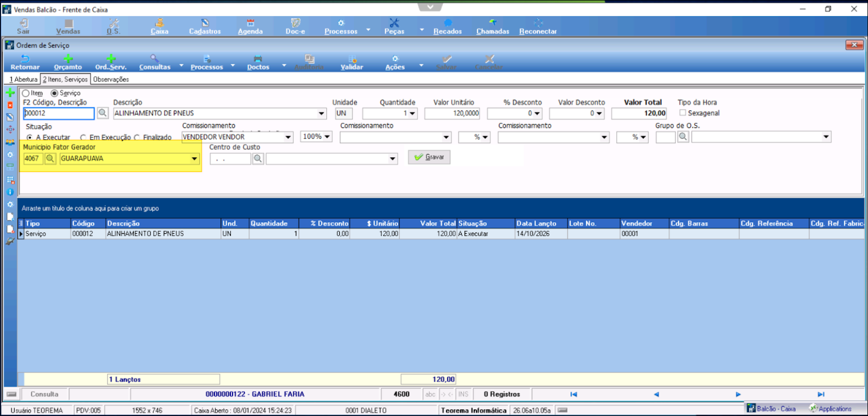Select the Serviço radio button

[54, 93]
